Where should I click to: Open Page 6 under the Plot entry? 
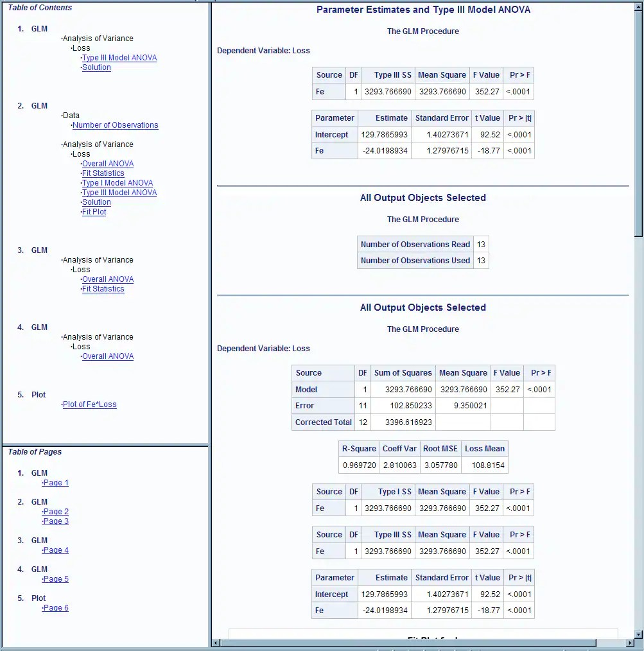pos(55,607)
